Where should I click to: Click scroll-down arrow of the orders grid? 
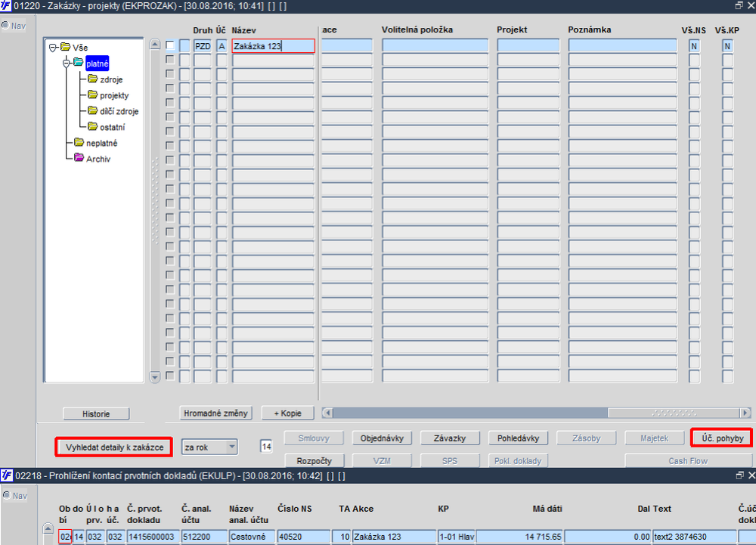pyautogui.click(x=155, y=377)
